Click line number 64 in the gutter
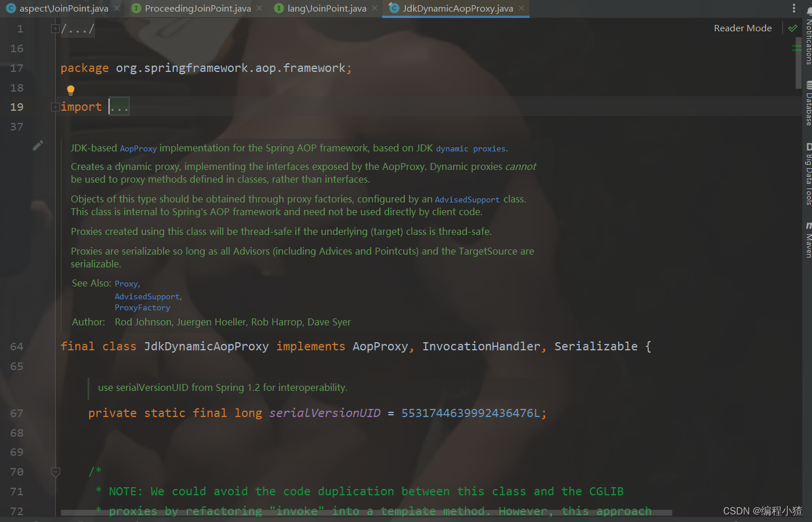This screenshot has width=812, height=522. [17, 347]
